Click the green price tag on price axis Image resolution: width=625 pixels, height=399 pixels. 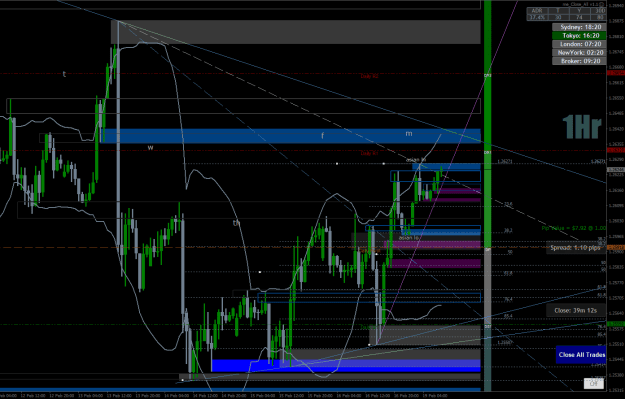615,324
